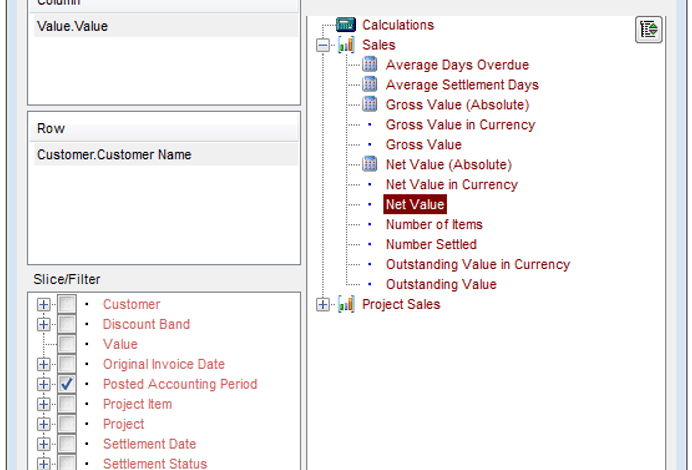Click the Value filter label
The width and height of the screenshot is (692, 470).
[120, 344]
